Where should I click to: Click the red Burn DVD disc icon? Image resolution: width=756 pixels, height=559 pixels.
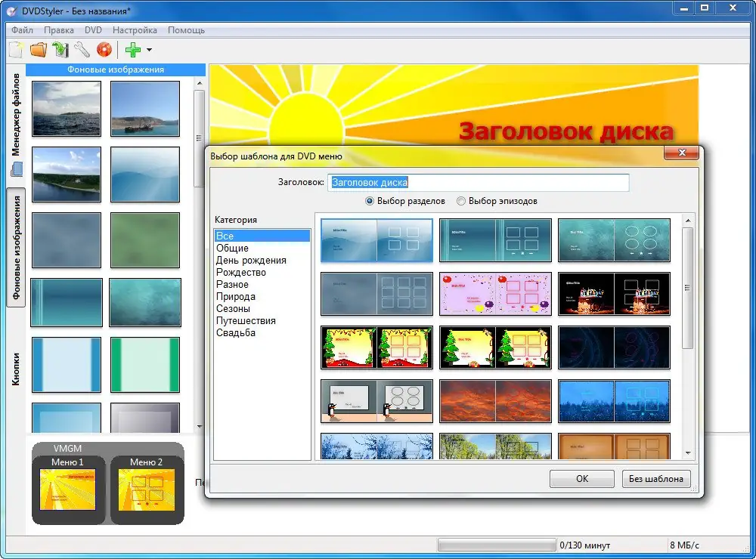click(104, 50)
